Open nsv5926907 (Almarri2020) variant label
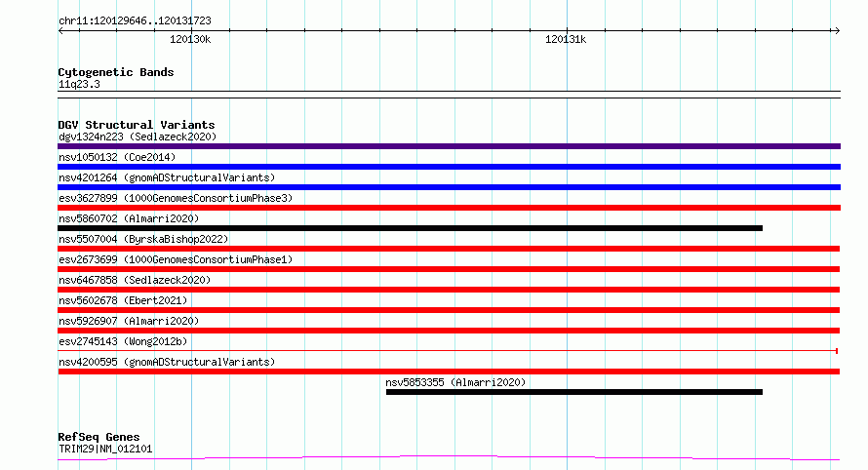Viewport: 868px width, 470px height. (129, 321)
